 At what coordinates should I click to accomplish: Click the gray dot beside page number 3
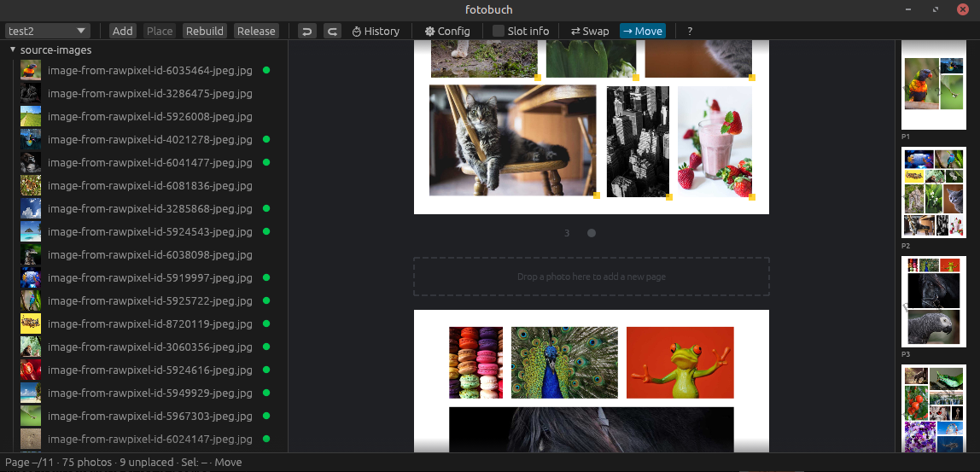click(x=592, y=233)
